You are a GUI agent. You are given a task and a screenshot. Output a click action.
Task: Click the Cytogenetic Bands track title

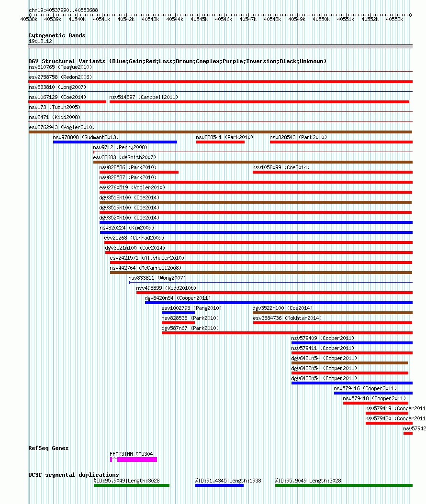[x=57, y=35]
